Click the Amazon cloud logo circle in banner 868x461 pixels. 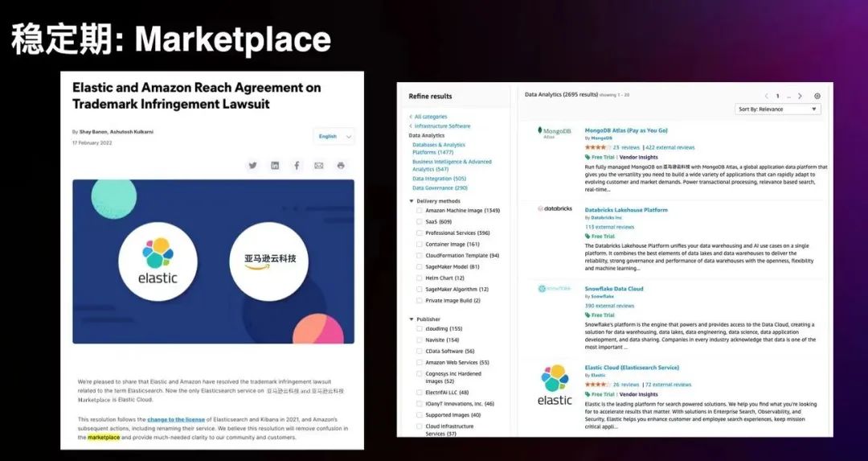pyautogui.click(x=269, y=261)
